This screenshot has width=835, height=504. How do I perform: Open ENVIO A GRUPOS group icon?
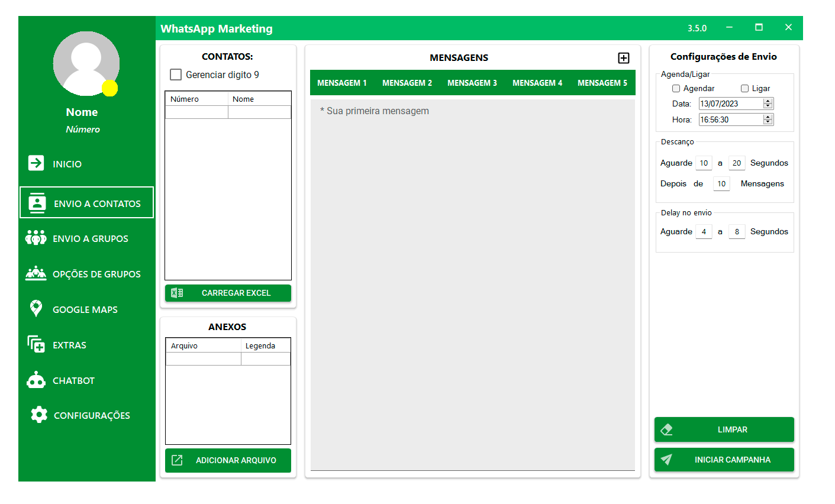(x=36, y=238)
